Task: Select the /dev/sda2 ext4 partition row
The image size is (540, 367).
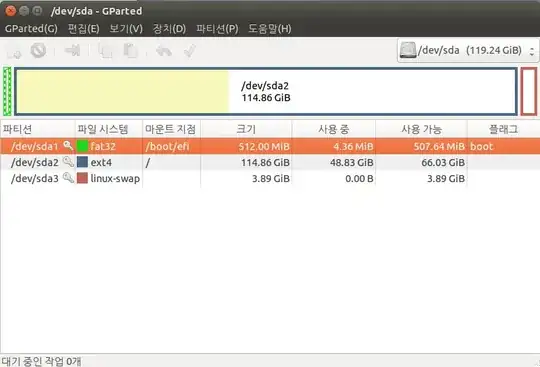Action: tap(270, 162)
